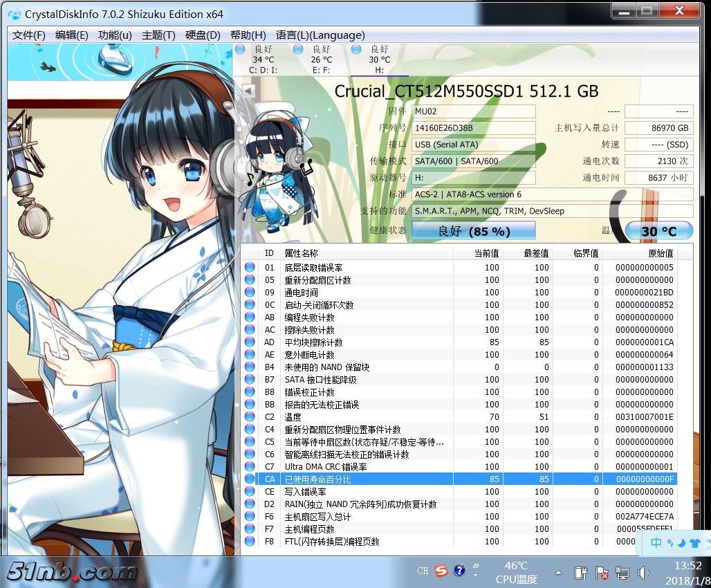Click the 30 °C temperature button
Image resolution: width=711 pixels, height=588 pixels.
659,231
